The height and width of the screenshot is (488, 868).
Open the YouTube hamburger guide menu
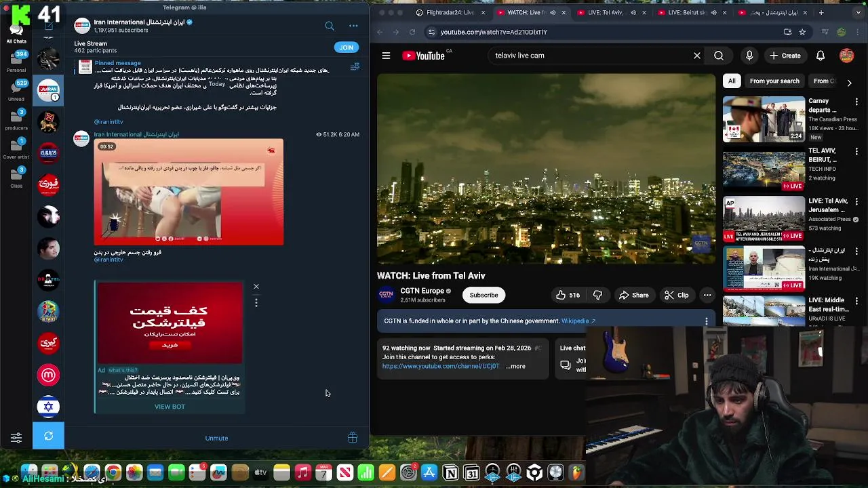(x=386, y=56)
